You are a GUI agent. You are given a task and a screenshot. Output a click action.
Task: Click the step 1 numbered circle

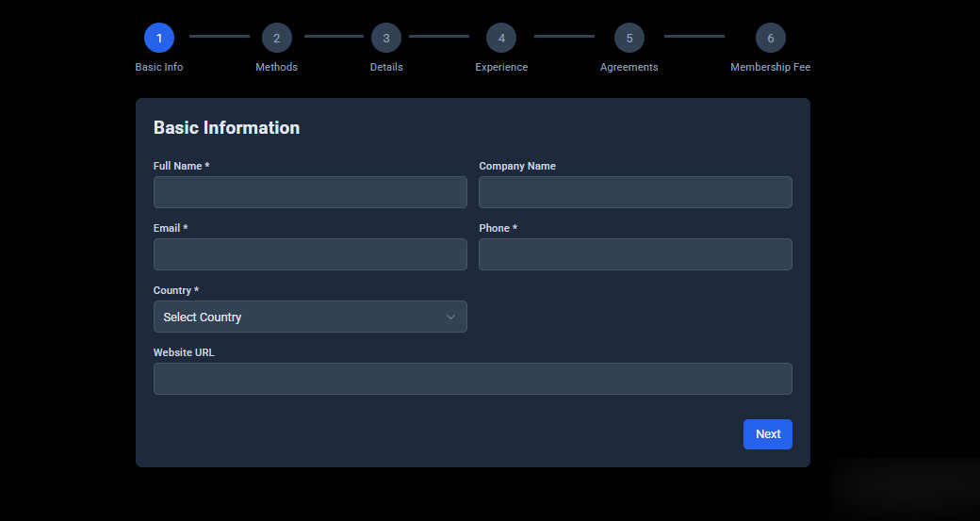(159, 38)
